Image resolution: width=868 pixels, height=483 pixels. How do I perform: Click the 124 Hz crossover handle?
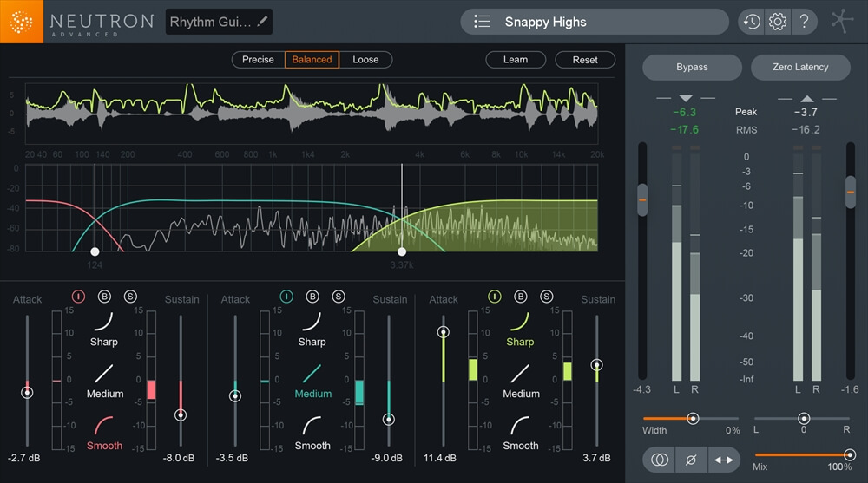[x=95, y=251]
